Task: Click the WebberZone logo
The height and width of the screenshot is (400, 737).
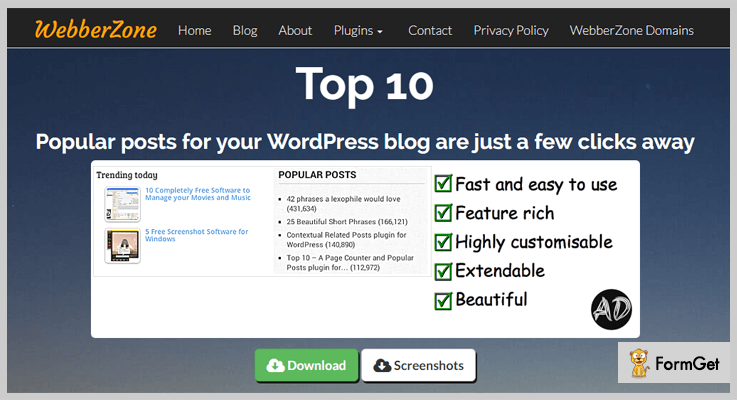Action: pos(96,30)
